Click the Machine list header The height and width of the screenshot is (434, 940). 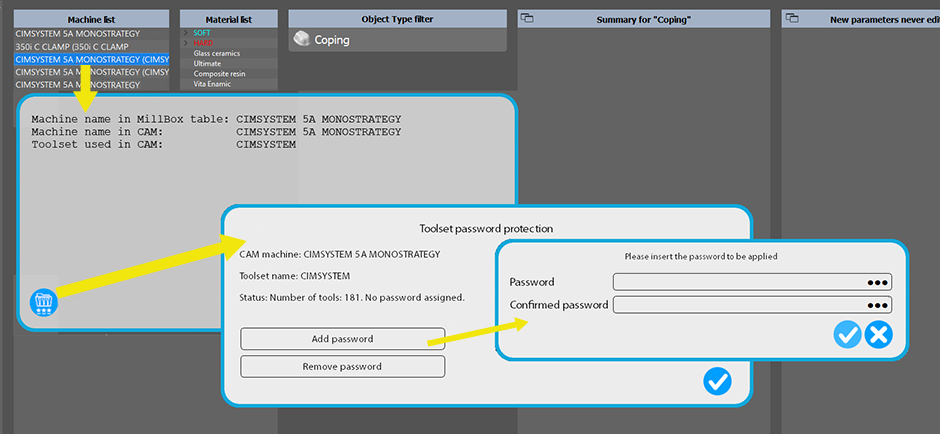91,19
